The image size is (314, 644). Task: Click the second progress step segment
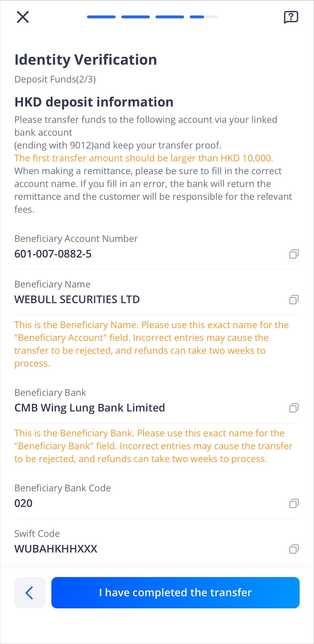(x=136, y=17)
